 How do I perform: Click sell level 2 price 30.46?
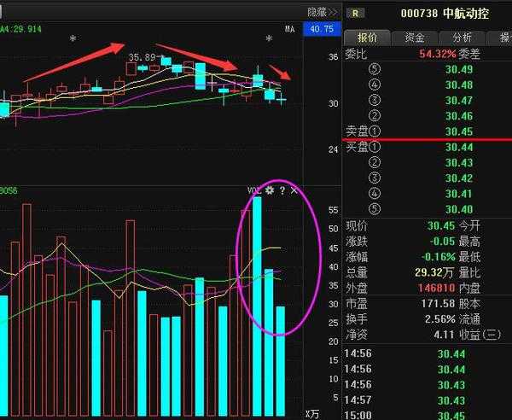pyautogui.click(x=459, y=116)
